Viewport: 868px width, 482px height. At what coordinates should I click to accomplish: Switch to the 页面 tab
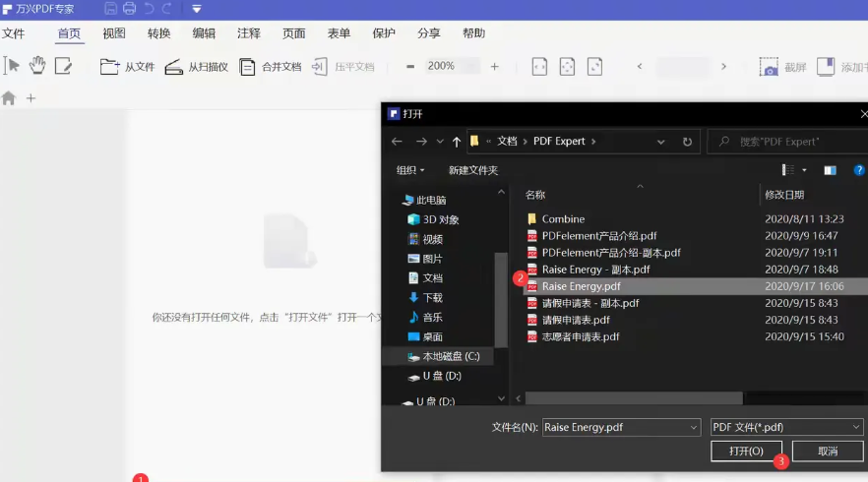(x=294, y=33)
